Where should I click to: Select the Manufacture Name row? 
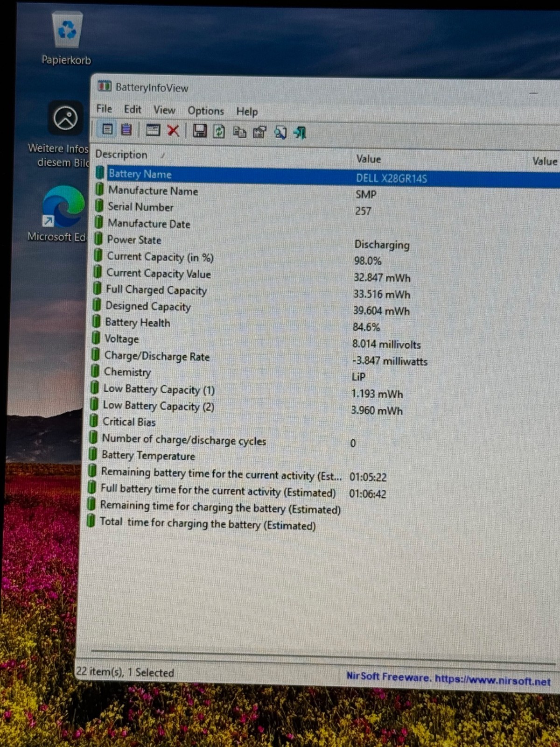coord(328,192)
